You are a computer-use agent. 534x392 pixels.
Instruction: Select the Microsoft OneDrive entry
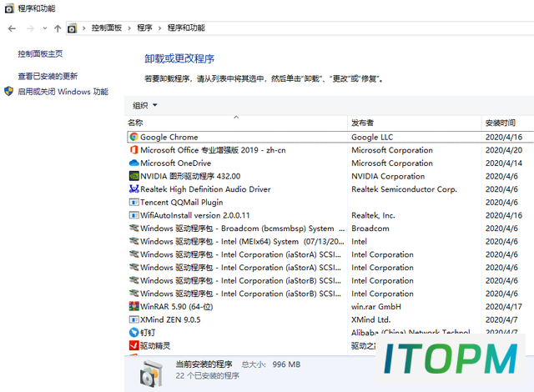(175, 163)
